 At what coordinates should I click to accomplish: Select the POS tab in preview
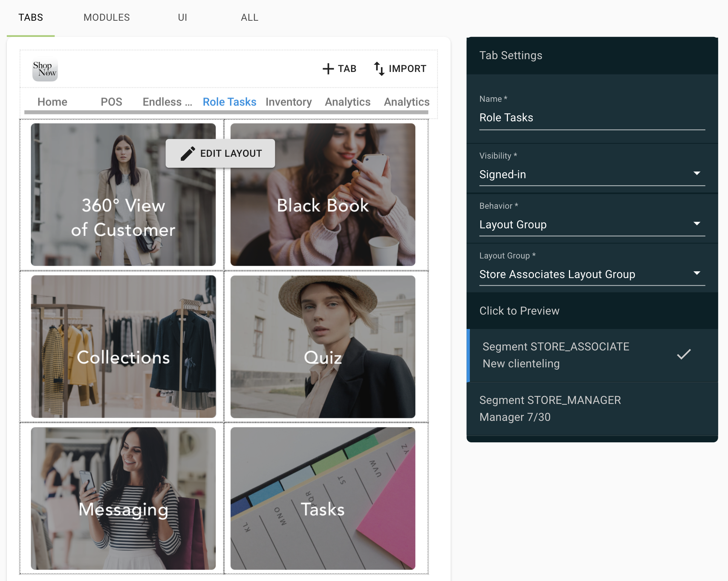(112, 102)
